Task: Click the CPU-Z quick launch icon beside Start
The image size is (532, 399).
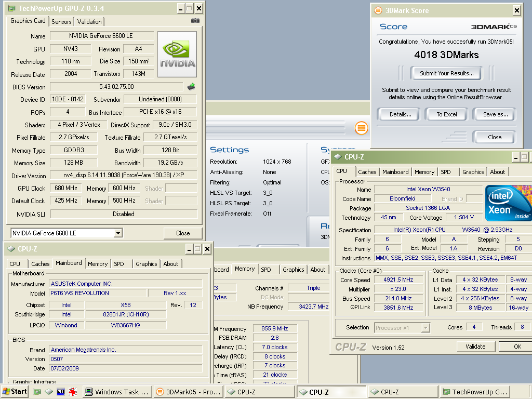Action: click(49, 392)
